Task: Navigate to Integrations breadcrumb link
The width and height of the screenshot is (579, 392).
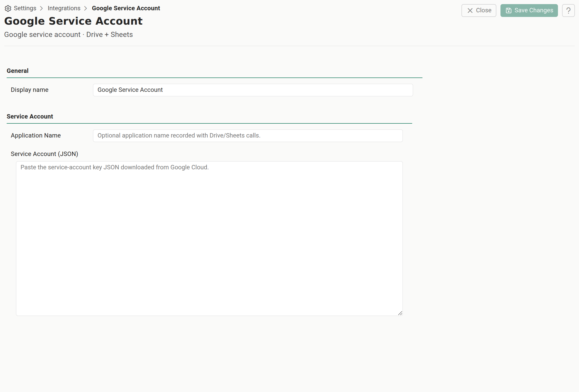Action: tap(64, 8)
